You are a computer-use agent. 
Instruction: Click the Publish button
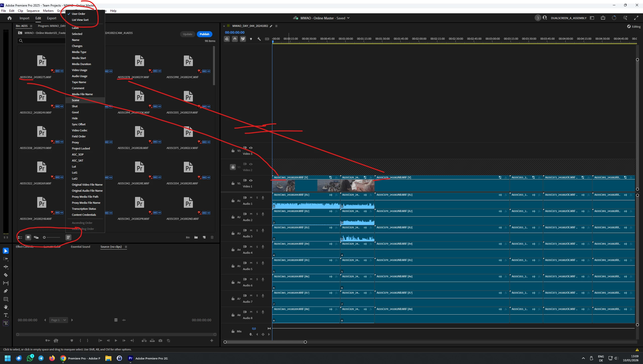tap(204, 34)
